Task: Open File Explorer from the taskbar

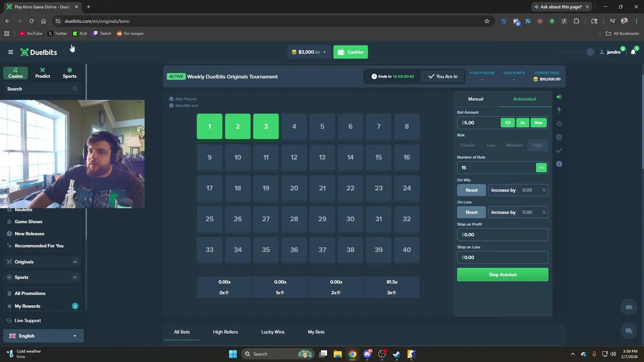Action: click(338, 354)
